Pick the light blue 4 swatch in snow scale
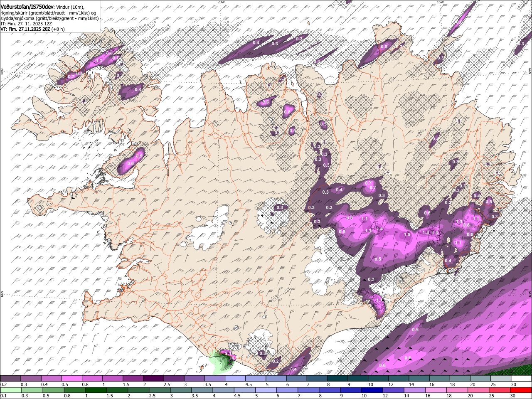Viewport: 532px width, 399px height. pos(235,379)
